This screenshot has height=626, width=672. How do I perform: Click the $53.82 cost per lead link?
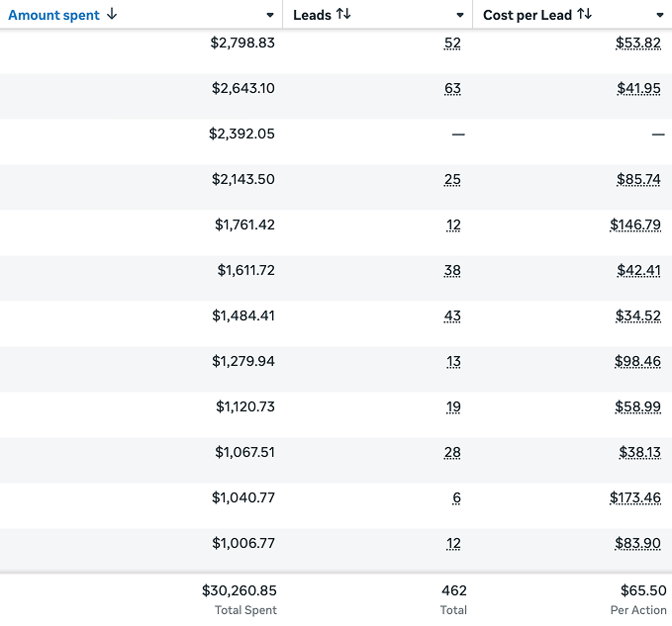pyautogui.click(x=637, y=44)
